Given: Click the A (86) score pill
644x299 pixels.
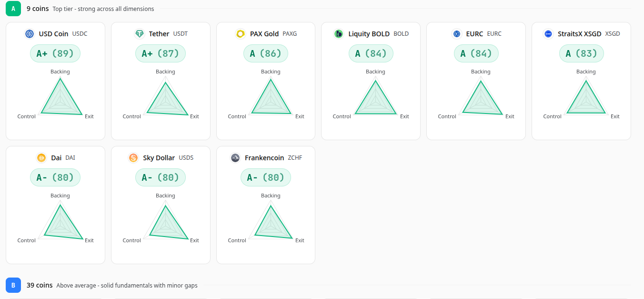Looking at the screenshot, I should (266, 53).
